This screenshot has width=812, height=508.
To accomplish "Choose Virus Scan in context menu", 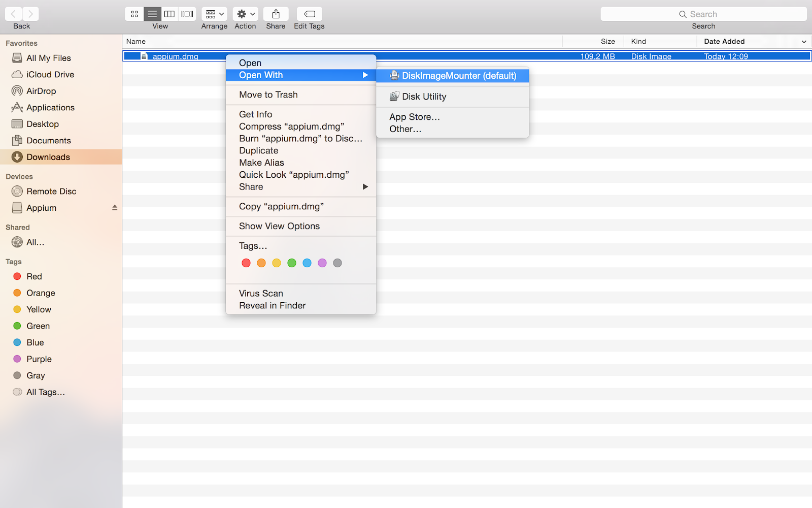I will pos(301,294).
